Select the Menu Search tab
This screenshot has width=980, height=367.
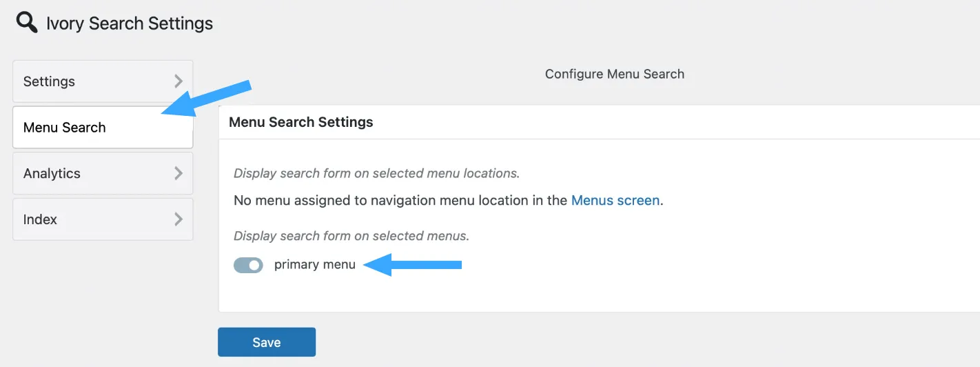(x=103, y=127)
